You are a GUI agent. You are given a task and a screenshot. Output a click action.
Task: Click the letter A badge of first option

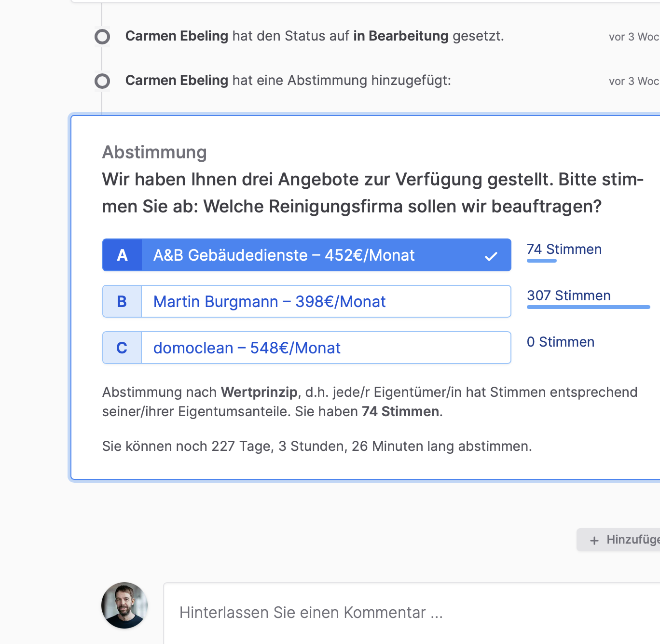click(122, 255)
